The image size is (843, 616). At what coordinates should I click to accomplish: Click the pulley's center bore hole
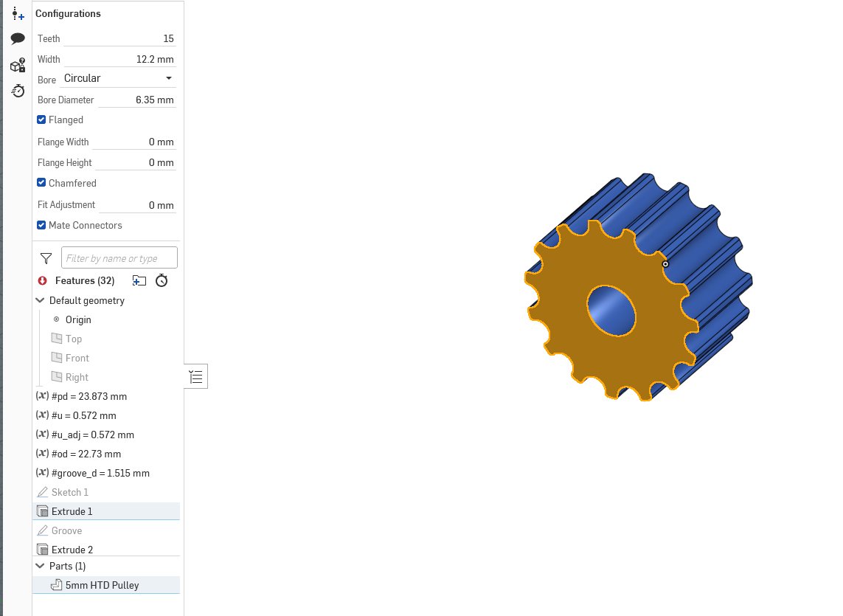click(611, 311)
